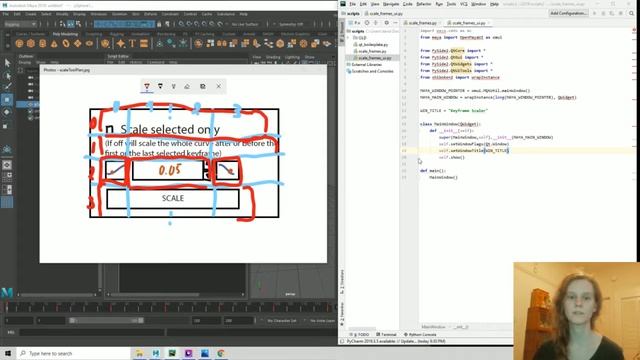This screenshot has width=640, height=360.
Task: Click PyCharm Run arrow icon
Action: pyautogui.click(x=595, y=13)
